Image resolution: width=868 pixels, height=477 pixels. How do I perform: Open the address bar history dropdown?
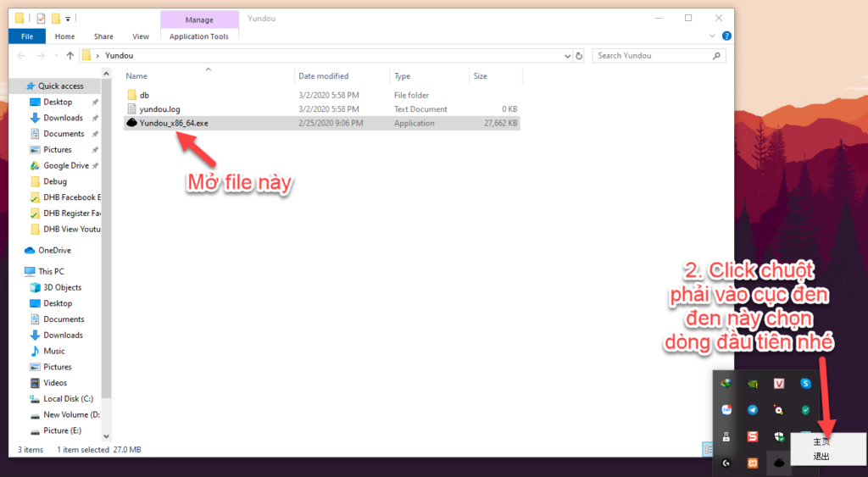(x=567, y=55)
